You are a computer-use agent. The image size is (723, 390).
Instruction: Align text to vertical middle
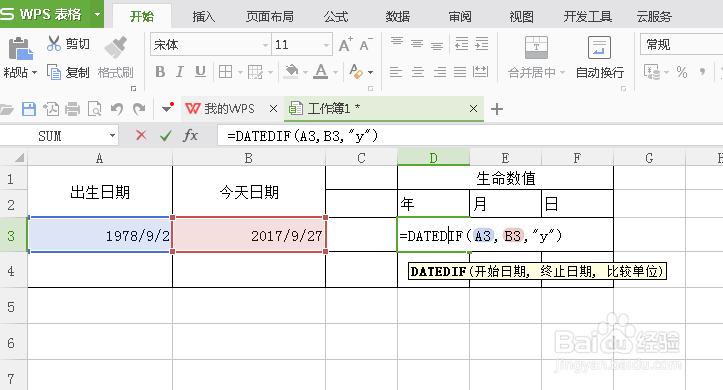[417, 44]
